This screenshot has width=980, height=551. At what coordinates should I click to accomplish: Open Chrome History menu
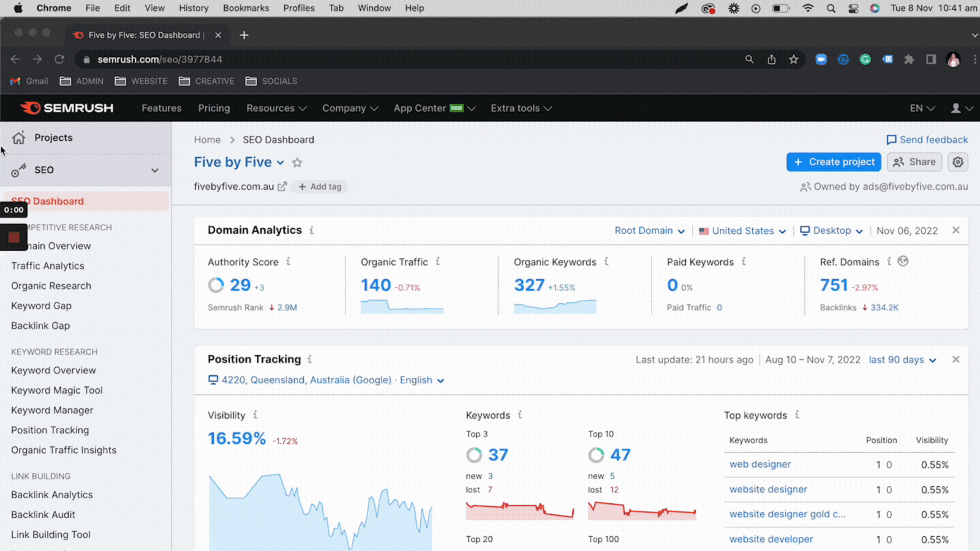click(x=194, y=8)
